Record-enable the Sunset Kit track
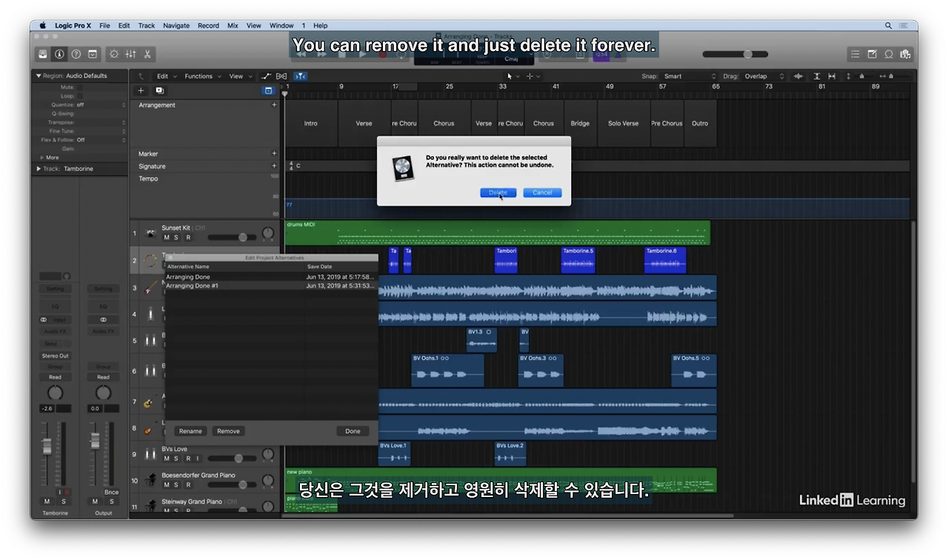 188,238
